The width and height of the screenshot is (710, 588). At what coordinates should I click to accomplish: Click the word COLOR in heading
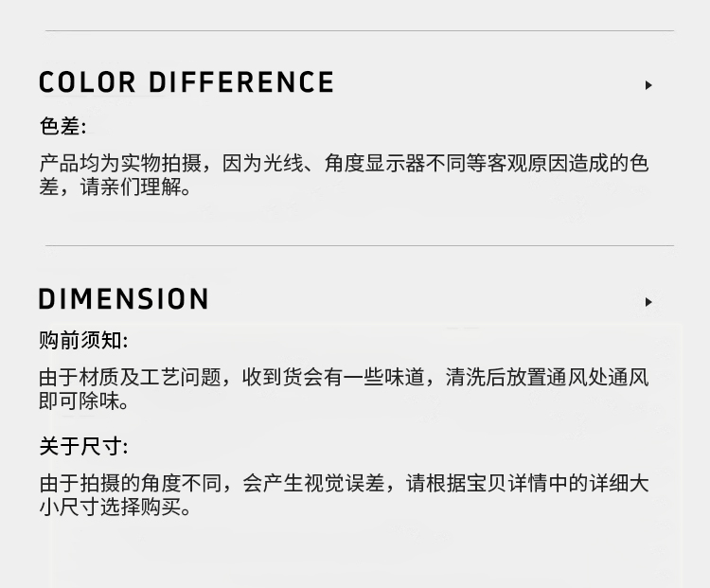pyautogui.click(x=86, y=83)
